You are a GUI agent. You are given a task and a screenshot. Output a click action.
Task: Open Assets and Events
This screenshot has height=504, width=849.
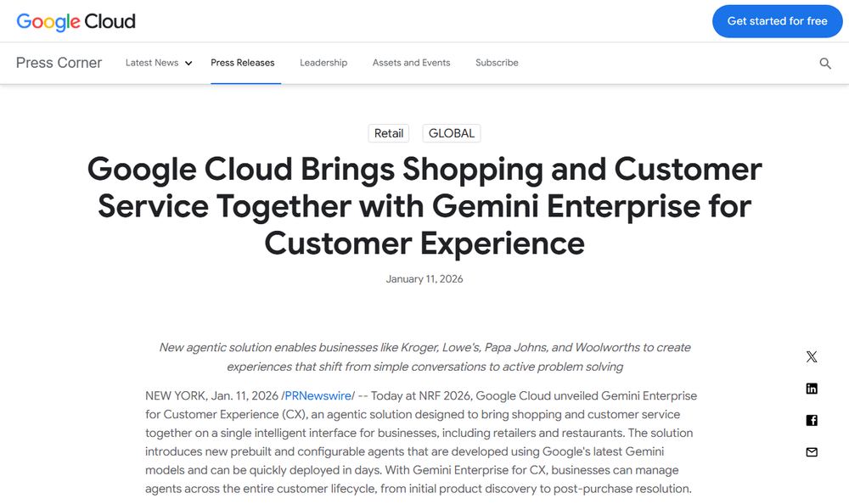click(412, 63)
